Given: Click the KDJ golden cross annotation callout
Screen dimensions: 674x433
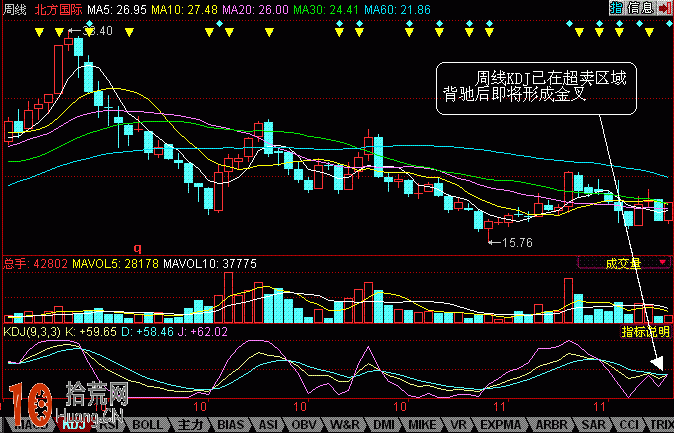Looking at the screenshot, I should point(535,87).
